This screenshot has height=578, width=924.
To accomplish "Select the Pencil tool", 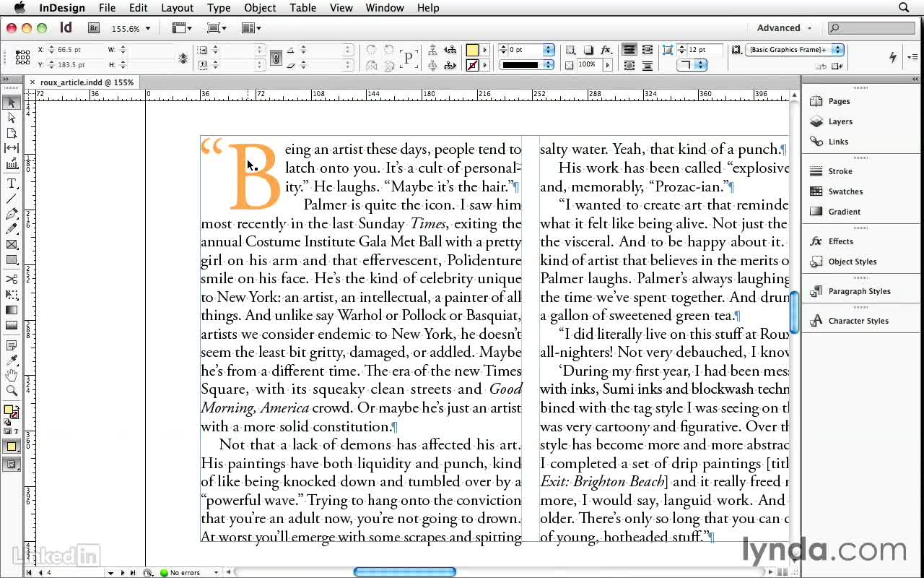I will (x=12, y=229).
